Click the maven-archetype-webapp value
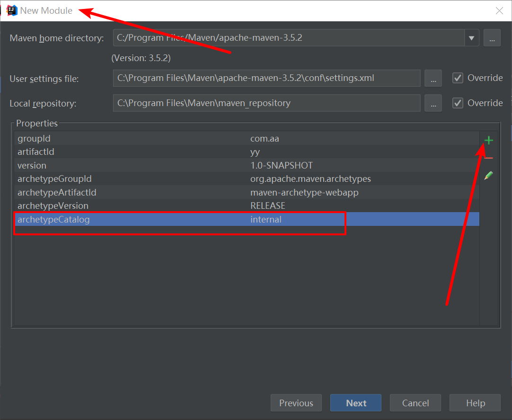 pyautogui.click(x=304, y=193)
